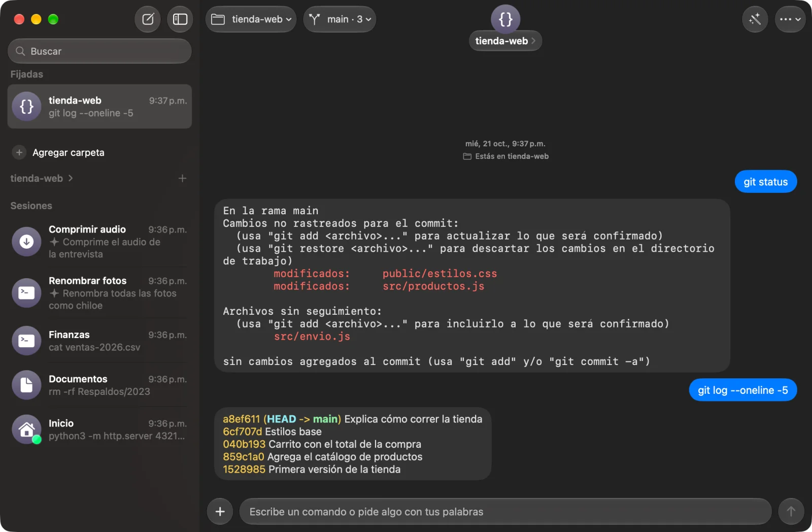
Task: Click the plus attach button
Action: [220, 511]
